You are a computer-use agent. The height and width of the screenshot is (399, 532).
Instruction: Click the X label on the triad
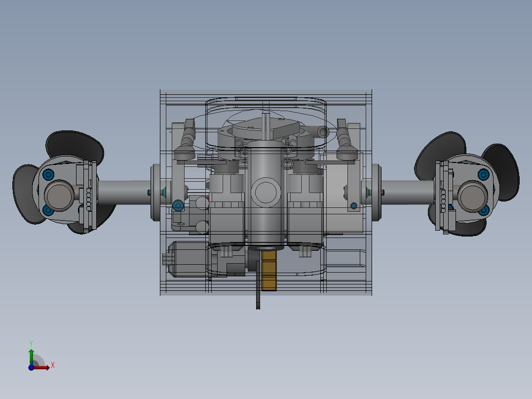[x=53, y=365]
